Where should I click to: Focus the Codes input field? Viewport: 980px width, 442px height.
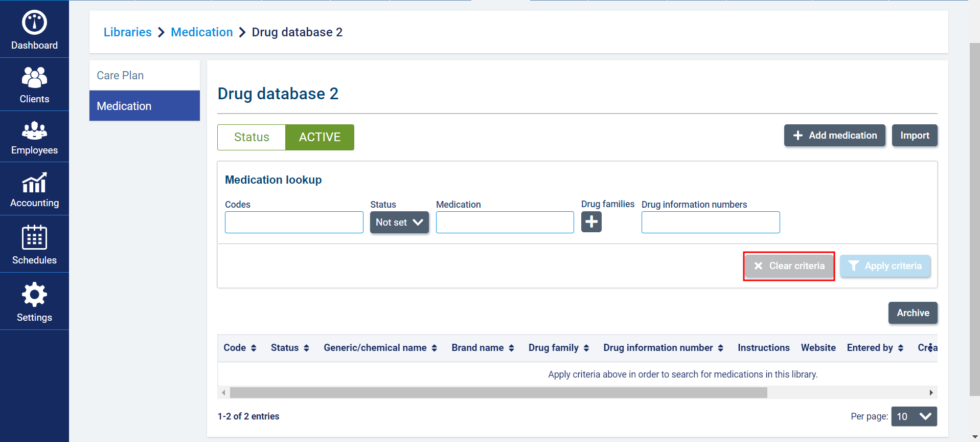point(294,223)
